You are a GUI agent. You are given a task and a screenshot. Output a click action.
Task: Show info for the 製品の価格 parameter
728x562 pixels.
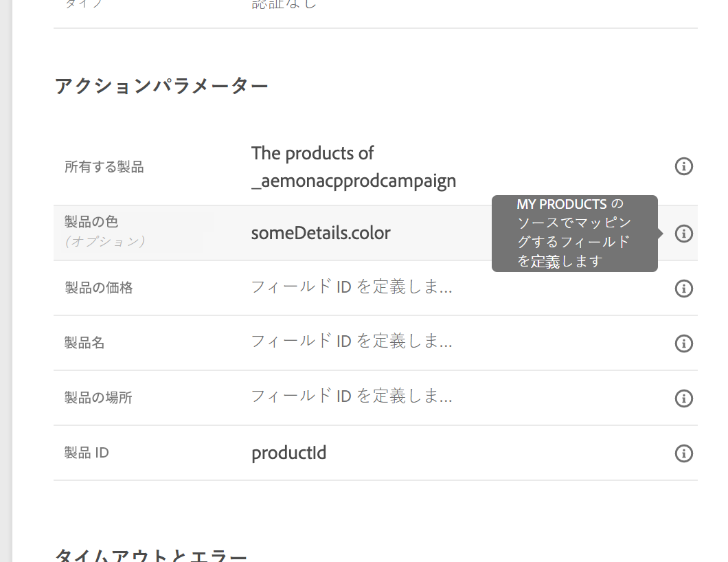pos(683,289)
